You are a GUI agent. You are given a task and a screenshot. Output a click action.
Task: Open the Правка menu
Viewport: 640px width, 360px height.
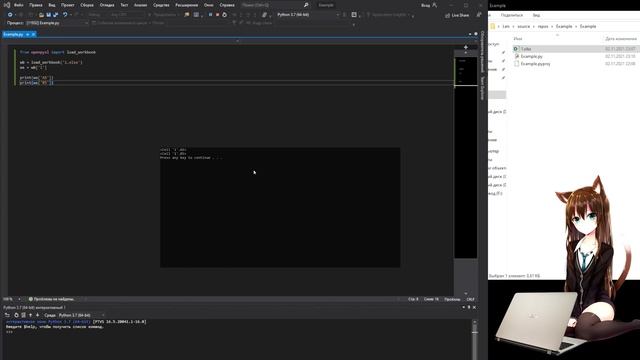click(36, 5)
